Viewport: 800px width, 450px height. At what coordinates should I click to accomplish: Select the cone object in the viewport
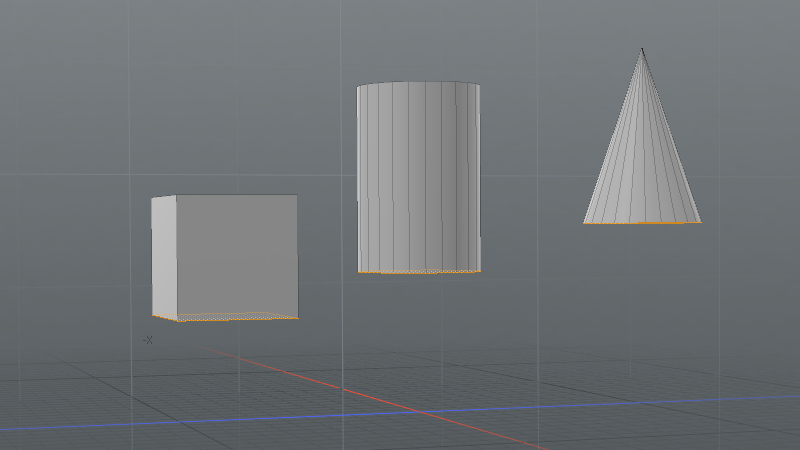[x=642, y=136]
